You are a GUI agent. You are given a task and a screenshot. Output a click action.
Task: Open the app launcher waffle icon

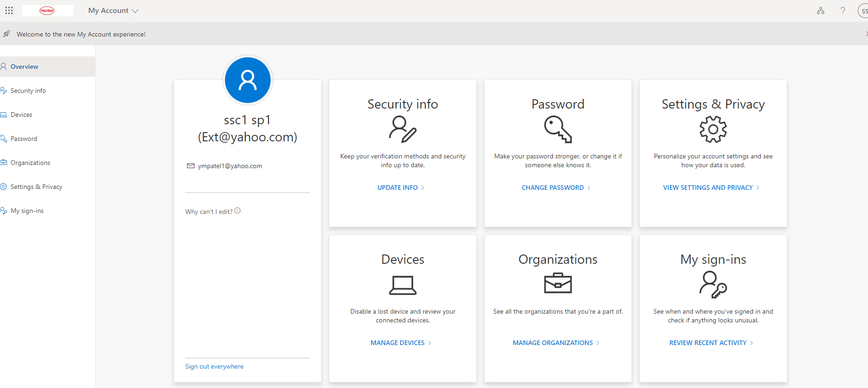pos(9,10)
